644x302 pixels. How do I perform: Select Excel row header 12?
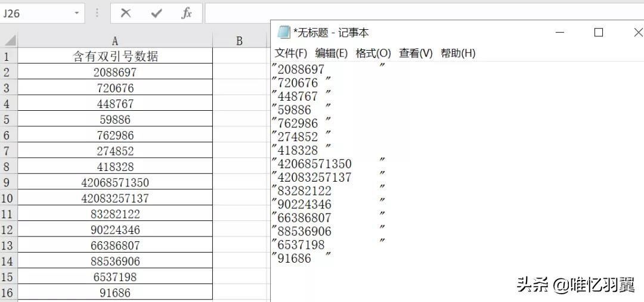pyautogui.click(x=8, y=229)
